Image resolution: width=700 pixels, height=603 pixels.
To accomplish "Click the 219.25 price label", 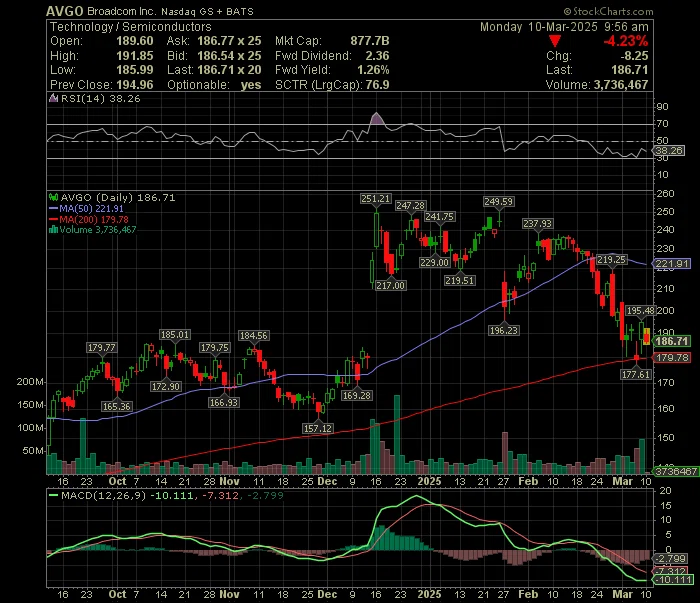I will 612,260.
